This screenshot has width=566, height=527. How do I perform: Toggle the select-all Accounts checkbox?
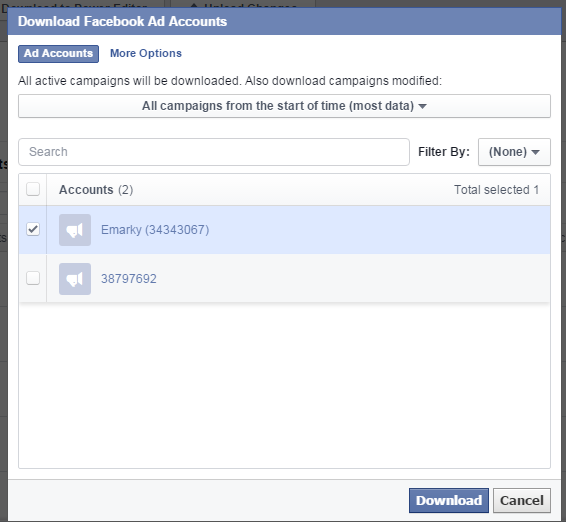click(33, 189)
